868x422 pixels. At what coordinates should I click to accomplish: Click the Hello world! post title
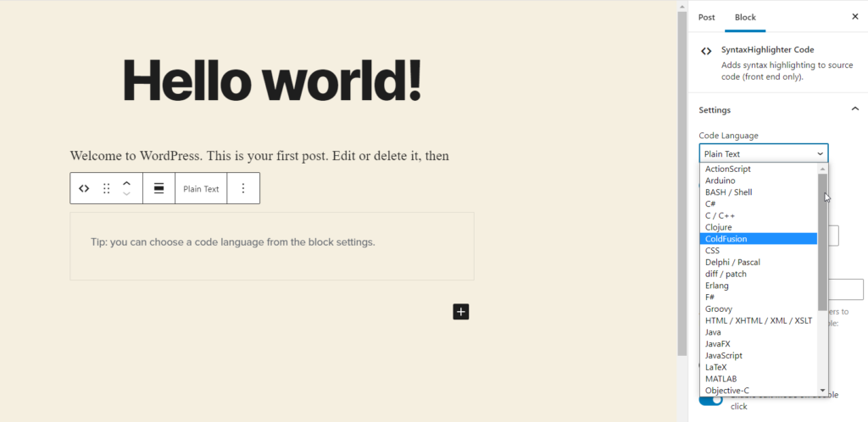coord(272,81)
